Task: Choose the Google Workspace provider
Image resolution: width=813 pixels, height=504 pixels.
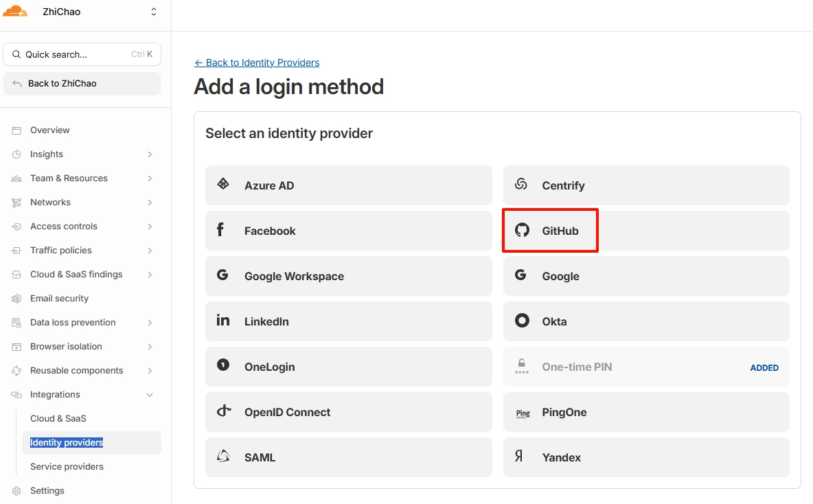Action: point(348,276)
